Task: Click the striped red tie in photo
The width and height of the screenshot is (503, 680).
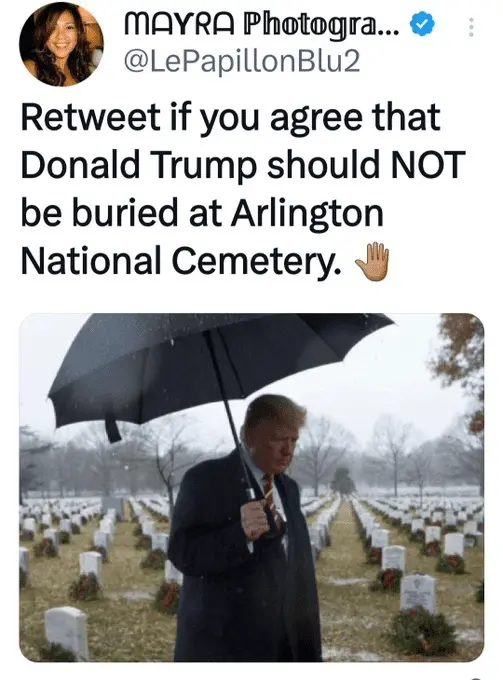Action: coord(269,493)
